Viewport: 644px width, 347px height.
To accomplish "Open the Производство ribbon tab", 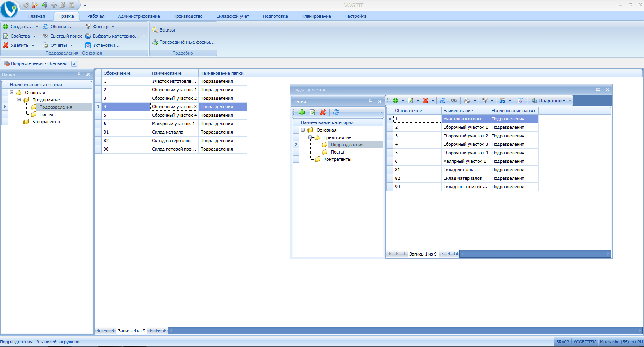I will click(188, 16).
